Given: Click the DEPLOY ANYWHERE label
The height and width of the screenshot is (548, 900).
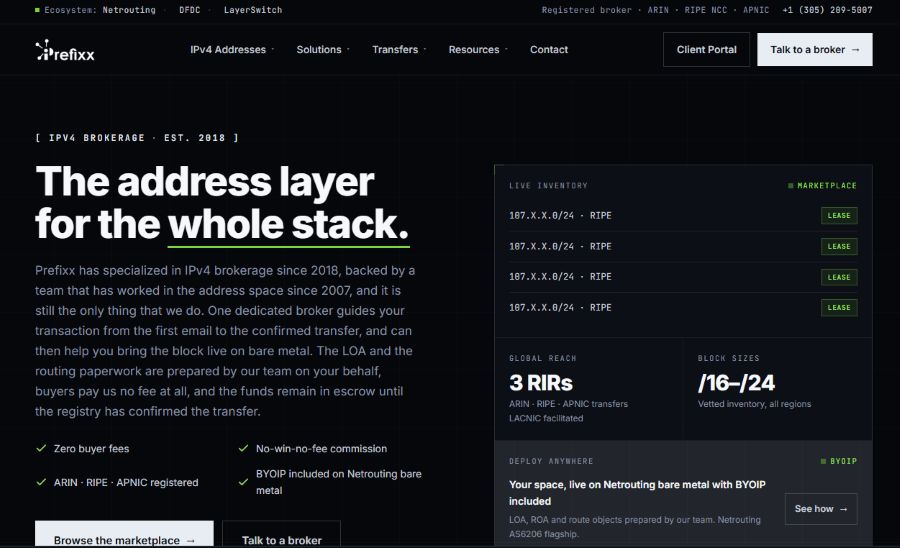Looking at the screenshot, I should coord(551,461).
